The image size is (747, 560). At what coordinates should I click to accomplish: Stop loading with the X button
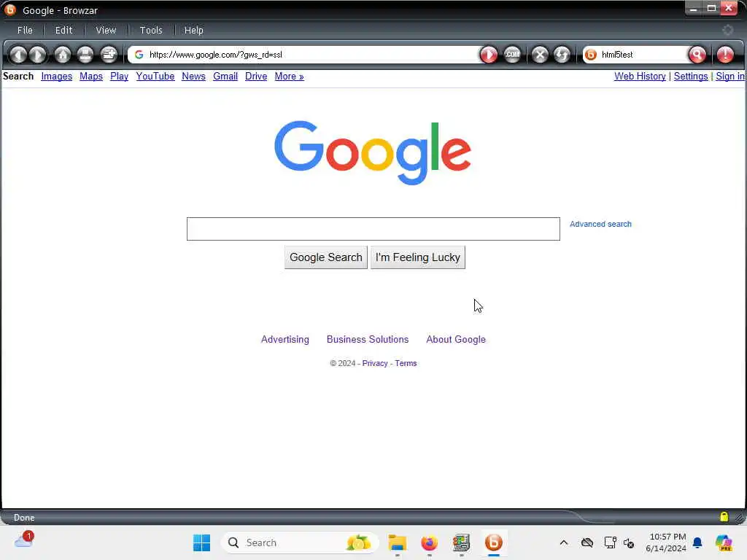point(540,55)
